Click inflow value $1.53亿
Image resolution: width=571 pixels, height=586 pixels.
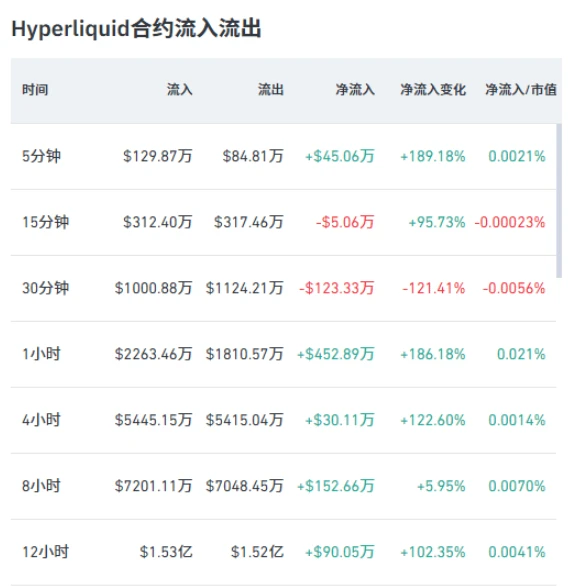166,552
